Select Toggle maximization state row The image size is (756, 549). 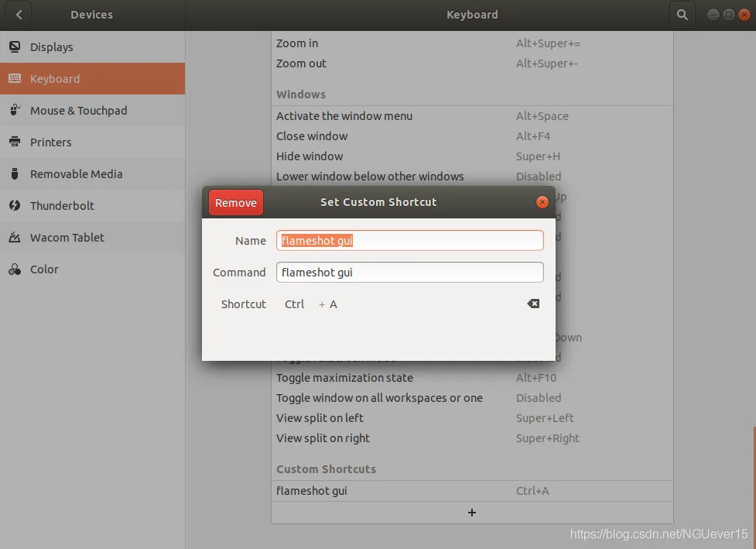472,378
